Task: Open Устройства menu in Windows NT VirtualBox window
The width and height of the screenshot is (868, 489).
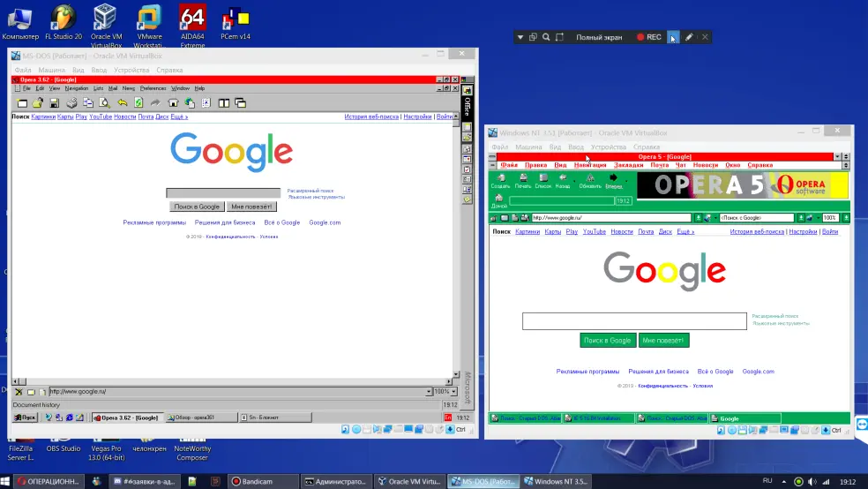Action: click(609, 147)
